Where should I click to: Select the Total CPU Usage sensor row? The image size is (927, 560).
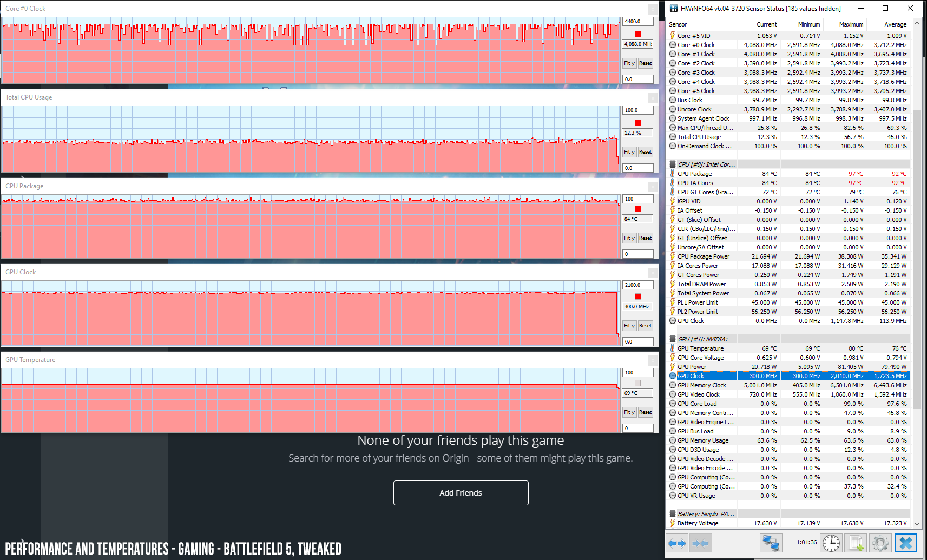coord(789,137)
